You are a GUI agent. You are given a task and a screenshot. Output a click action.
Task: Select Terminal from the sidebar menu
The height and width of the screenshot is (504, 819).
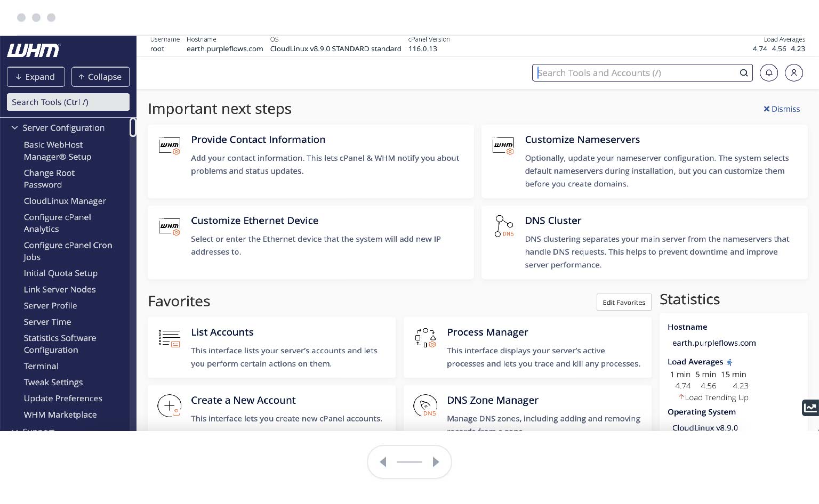(x=41, y=366)
